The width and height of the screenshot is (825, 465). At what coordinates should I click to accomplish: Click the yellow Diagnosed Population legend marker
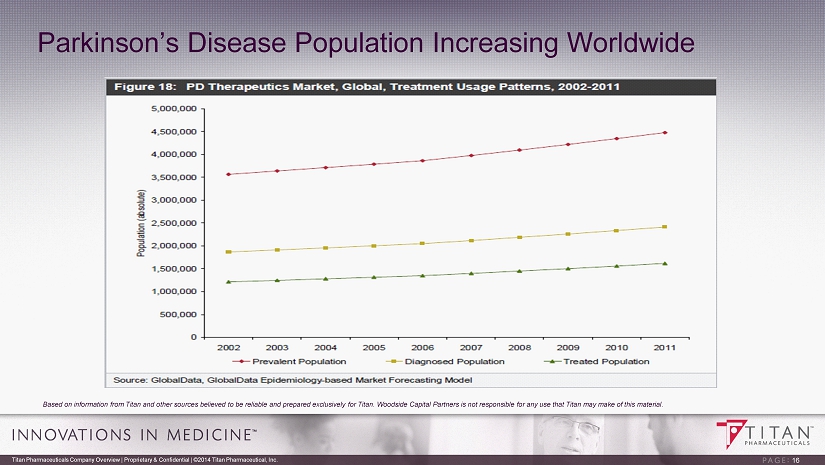[x=393, y=361]
